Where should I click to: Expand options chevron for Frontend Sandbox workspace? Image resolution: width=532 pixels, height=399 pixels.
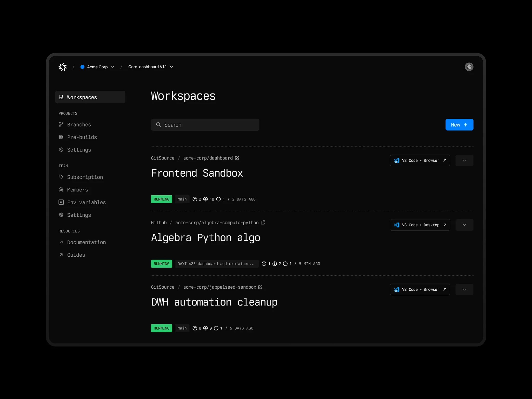point(464,161)
